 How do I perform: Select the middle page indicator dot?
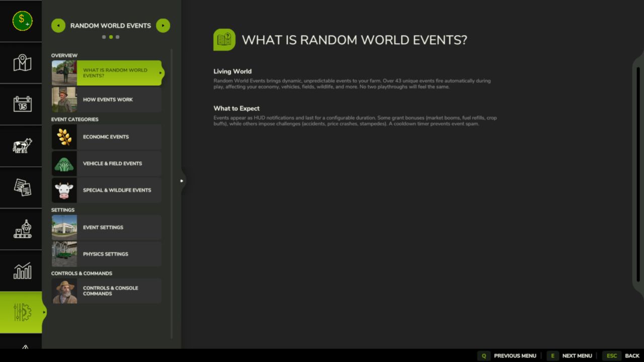111,37
